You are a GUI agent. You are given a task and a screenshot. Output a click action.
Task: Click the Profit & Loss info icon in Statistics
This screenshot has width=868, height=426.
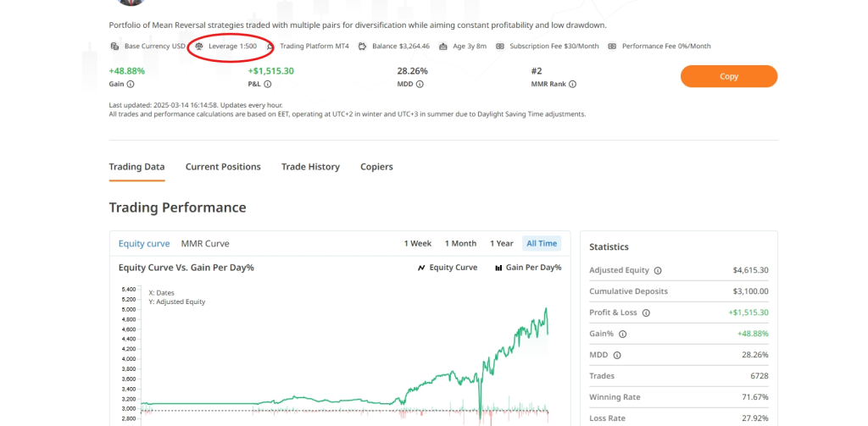[x=646, y=313]
